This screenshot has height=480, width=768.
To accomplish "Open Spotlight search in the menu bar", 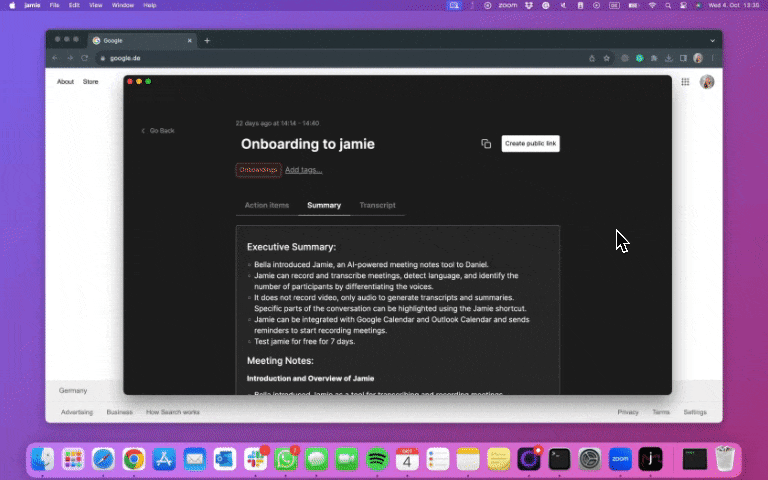I will coord(668,5).
